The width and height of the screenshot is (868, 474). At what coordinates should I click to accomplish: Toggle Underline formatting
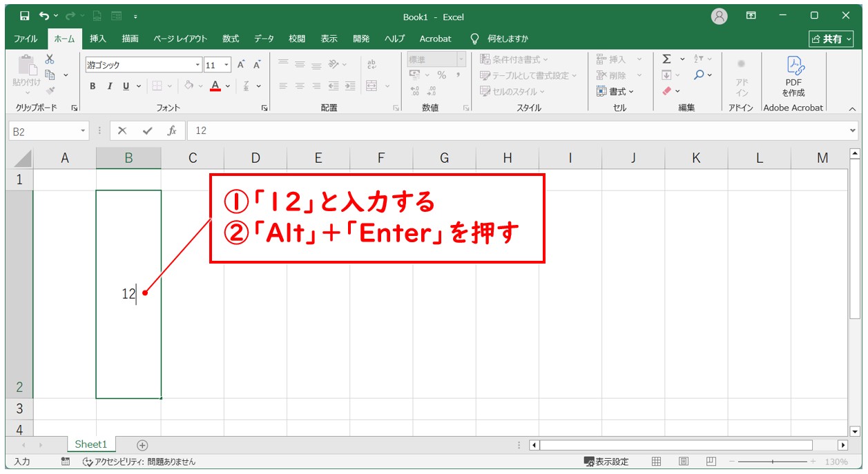126,86
